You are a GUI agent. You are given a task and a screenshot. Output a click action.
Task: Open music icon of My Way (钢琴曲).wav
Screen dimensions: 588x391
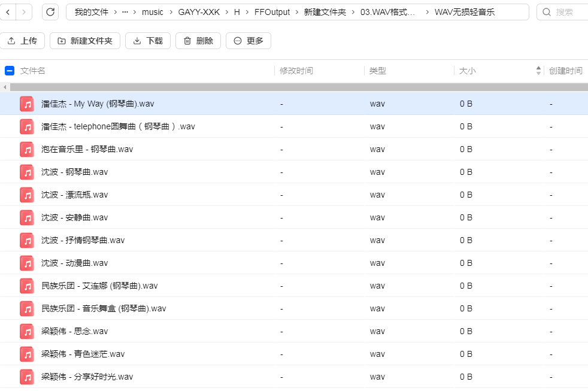pos(27,104)
